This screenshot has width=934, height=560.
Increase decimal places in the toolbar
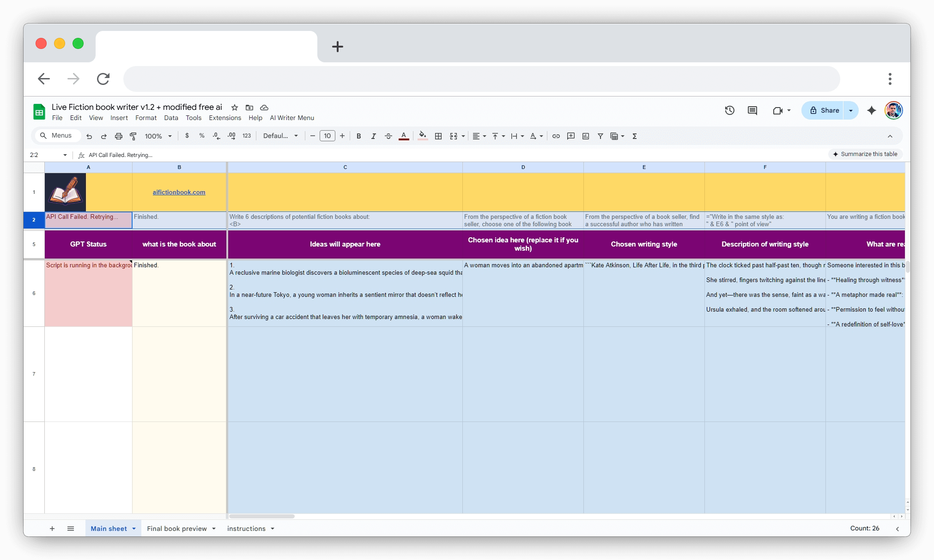(x=231, y=136)
